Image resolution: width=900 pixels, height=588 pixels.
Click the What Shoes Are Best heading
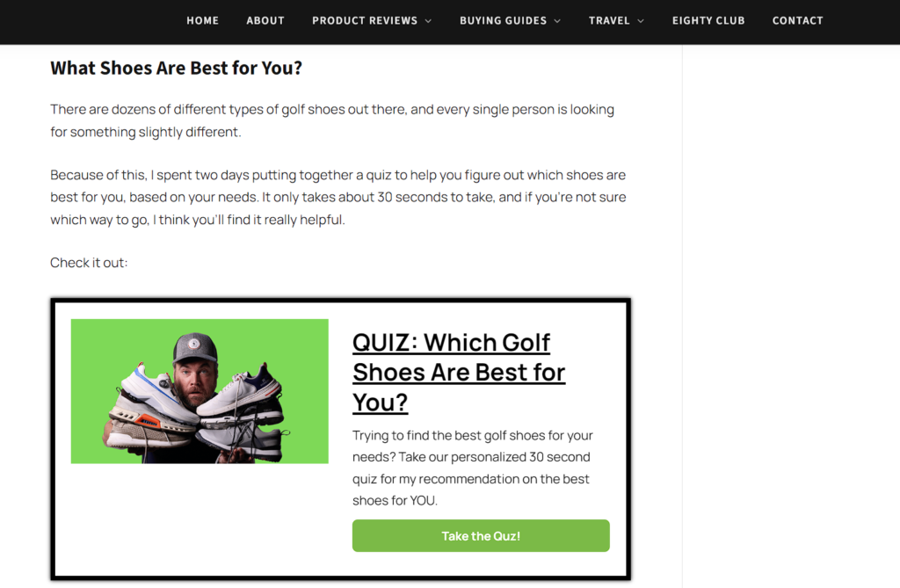click(x=176, y=68)
